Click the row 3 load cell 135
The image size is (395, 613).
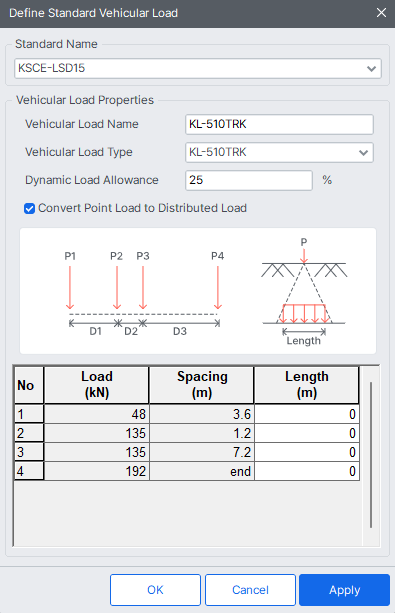click(97, 452)
